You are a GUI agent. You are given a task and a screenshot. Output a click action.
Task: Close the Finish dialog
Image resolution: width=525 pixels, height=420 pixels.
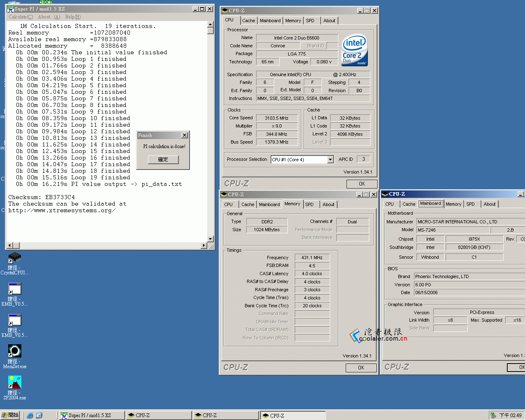pos(185,135)
